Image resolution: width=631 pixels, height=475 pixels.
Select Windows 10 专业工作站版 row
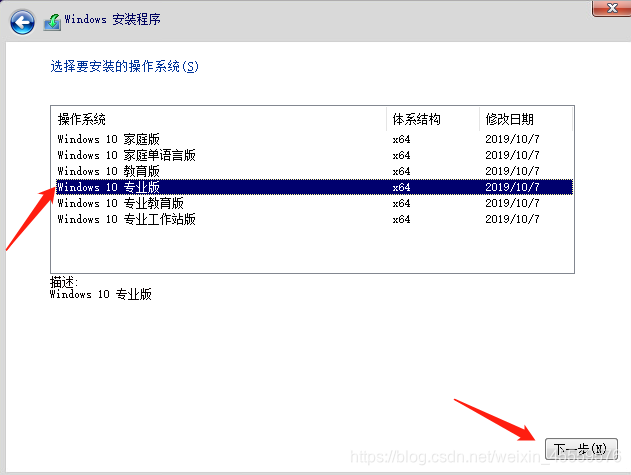[x=314, y=219]
